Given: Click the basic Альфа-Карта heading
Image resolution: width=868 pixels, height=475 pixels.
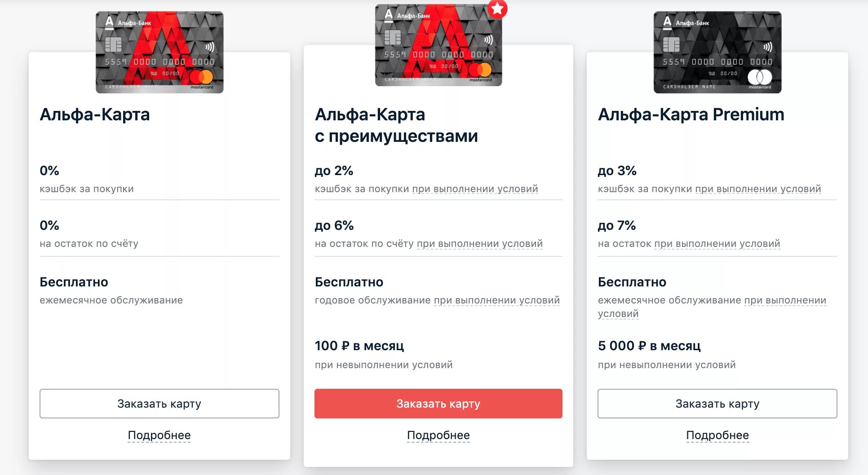Looking at the screenshot, I should [x=95, y=114].
